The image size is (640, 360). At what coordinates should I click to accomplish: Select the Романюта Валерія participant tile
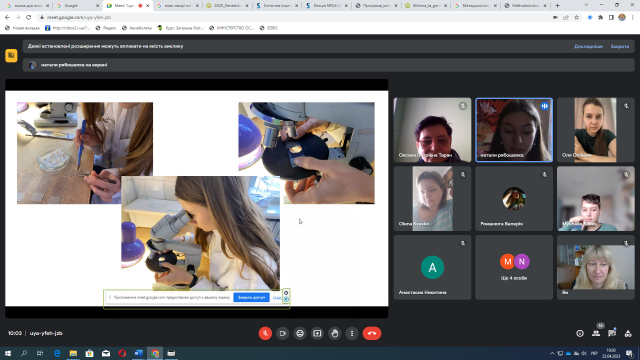[x=514, y=198]
